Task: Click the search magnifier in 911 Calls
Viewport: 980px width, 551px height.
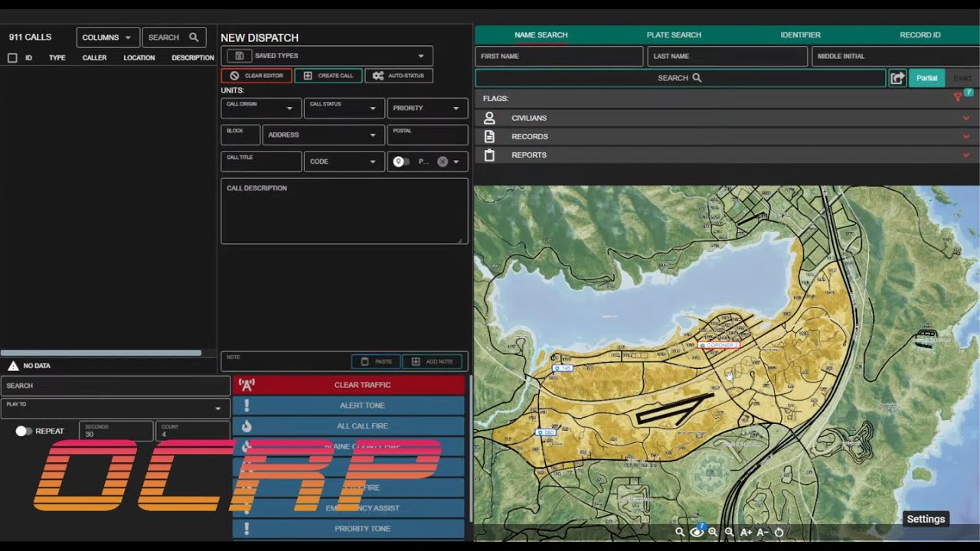Action: pyautogui.click(x=194, y=37)
